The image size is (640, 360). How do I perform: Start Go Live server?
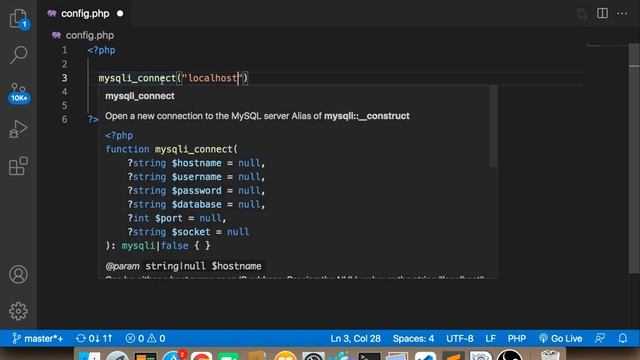(x=560, y=338)
